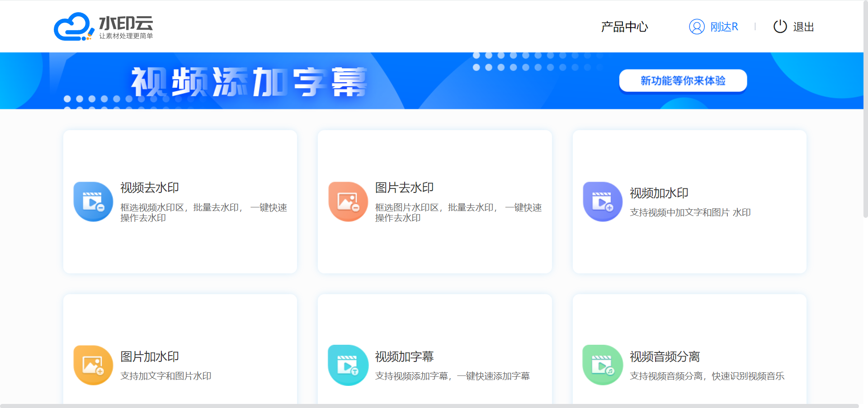Click description 框选图片水印区，批量去水印
Viewport: 868px width, 408px height.
[x=458, y=212]
